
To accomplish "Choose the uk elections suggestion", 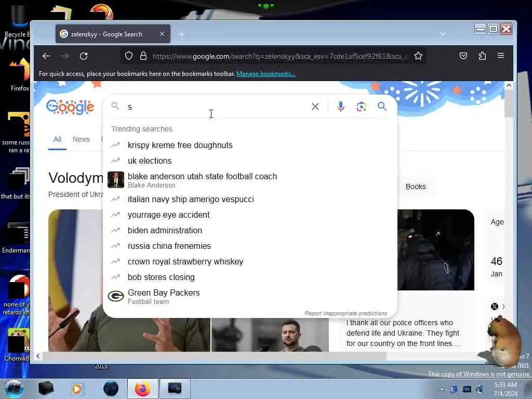I will pos(250,161).
